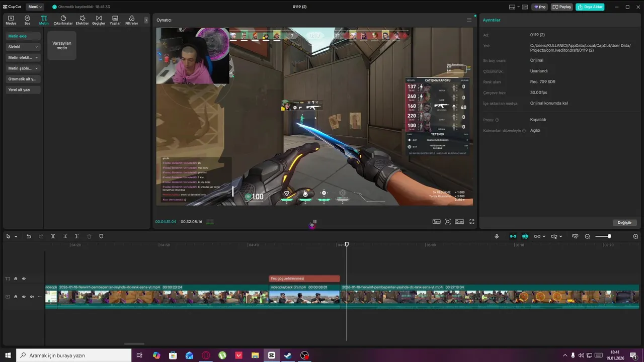Image resolution: width=644 pixels, height=362 pixels.
Task: Expand the Sizinki text category
Action: pos(24,47)
